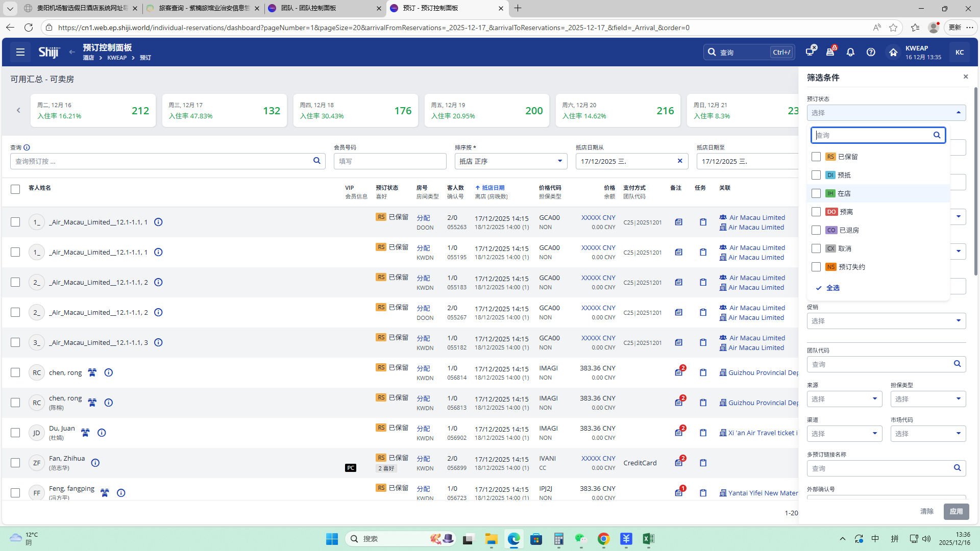Click the 全选 select all link
Image resolution: width=980 pixels, height=551 pixels.
pyautogui.click(x=832, y=288)
